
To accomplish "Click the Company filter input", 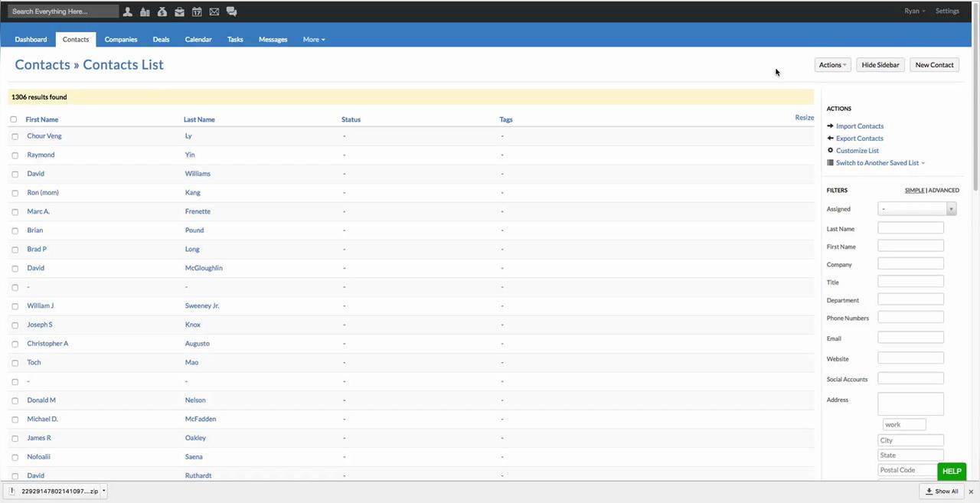I will pos(910,263).
